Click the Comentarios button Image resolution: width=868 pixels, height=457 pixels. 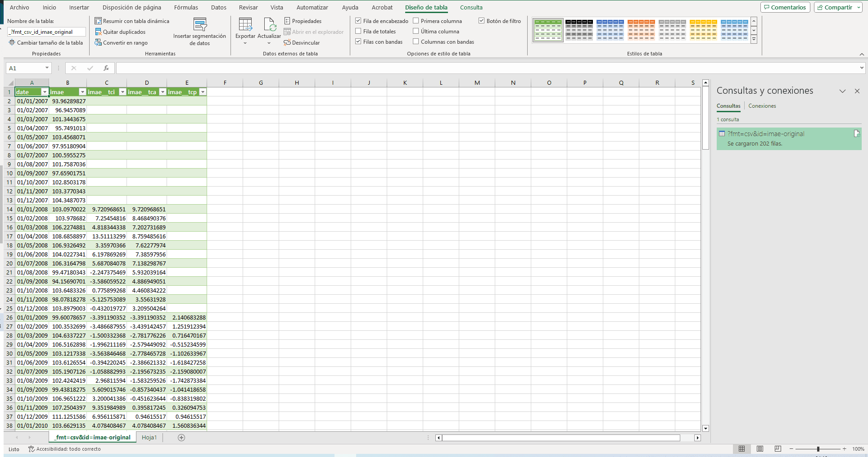point(785,7)
